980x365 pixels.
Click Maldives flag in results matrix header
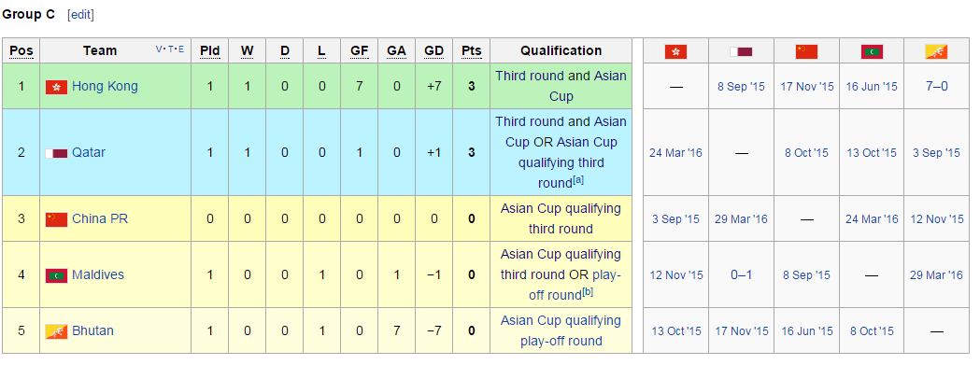[x=872, y=51]
